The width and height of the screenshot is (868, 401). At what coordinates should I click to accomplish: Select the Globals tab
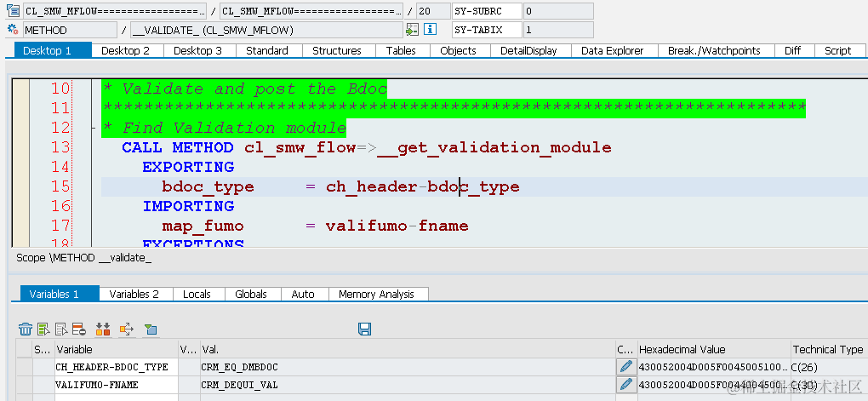pyautogui.click(x=251, y=294)
